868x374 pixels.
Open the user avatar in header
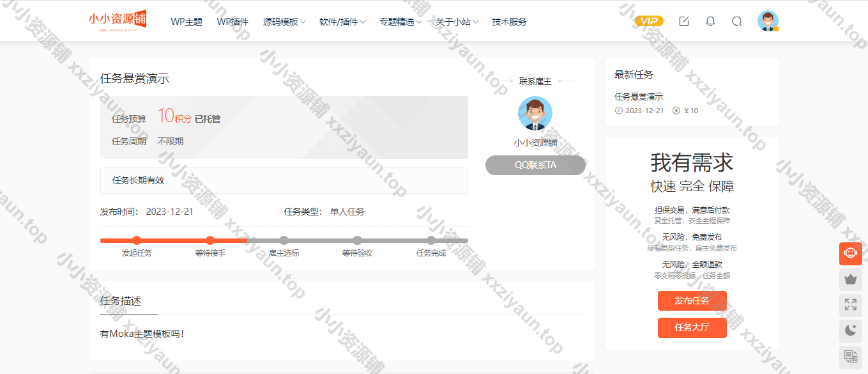[768, 21]
